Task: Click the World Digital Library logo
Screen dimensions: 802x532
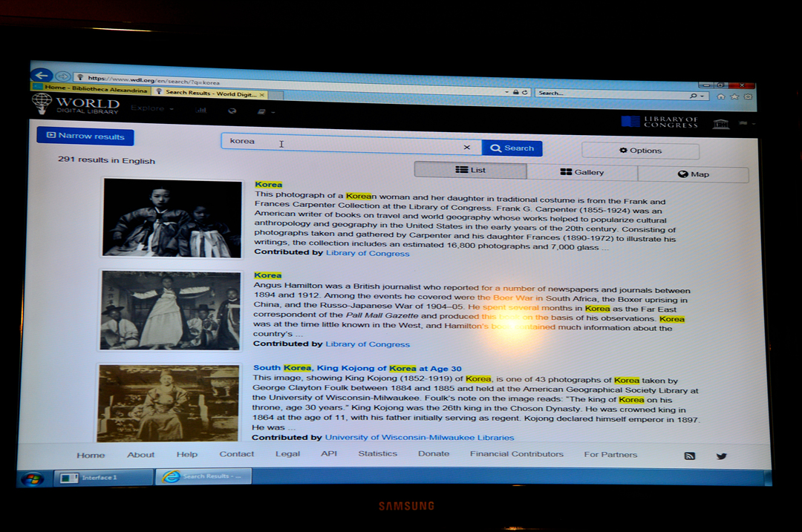Action: coord(76,105)
